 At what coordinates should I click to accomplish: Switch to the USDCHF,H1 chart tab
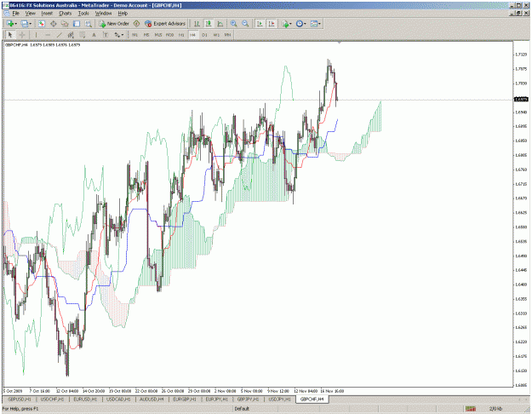(52, 400)
